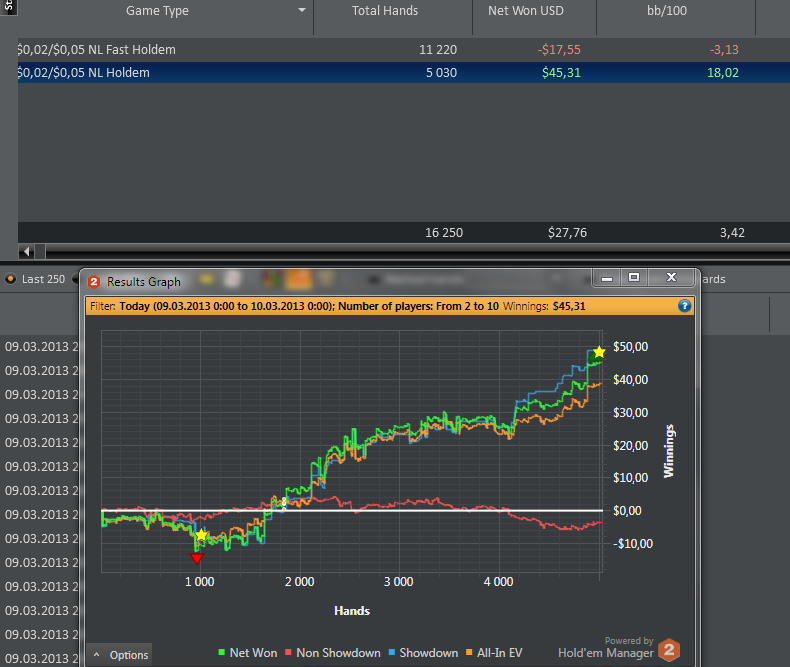Viewport: 790px width, 667px height.
Task: Click the yellow star near 1 000 hands
Action: 201,536
